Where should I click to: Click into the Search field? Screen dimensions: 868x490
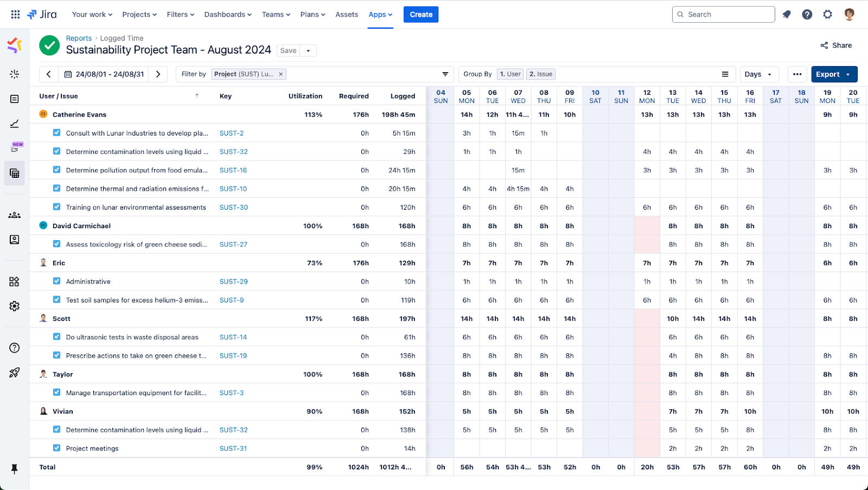727,15
